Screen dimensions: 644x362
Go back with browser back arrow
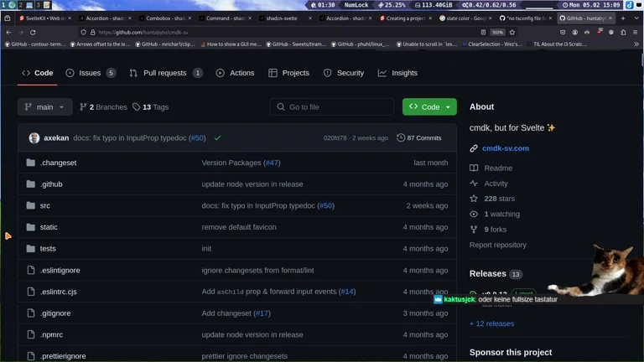[x=8, y=32]
